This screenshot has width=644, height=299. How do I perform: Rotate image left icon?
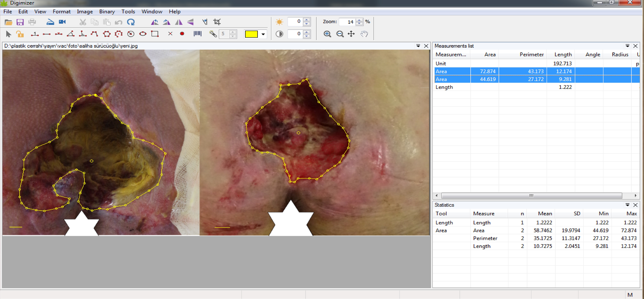click(155, 22)
